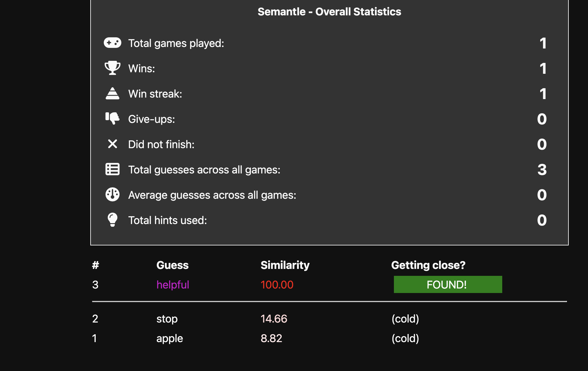Screen dimensions: 588x371
Task: Click the guess word apple
Action: tap(170, 338)
